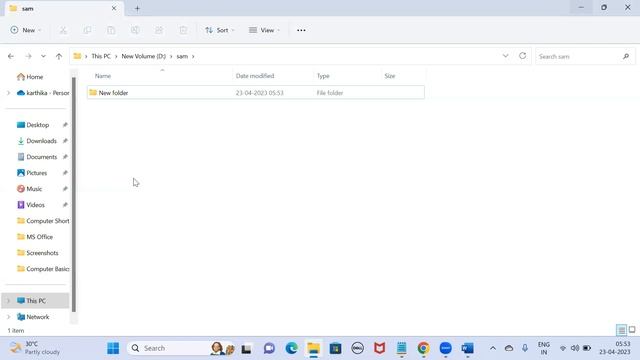The image size is (640, 360).
Task: Open the Windows Start menu
Action: [113, 348]
